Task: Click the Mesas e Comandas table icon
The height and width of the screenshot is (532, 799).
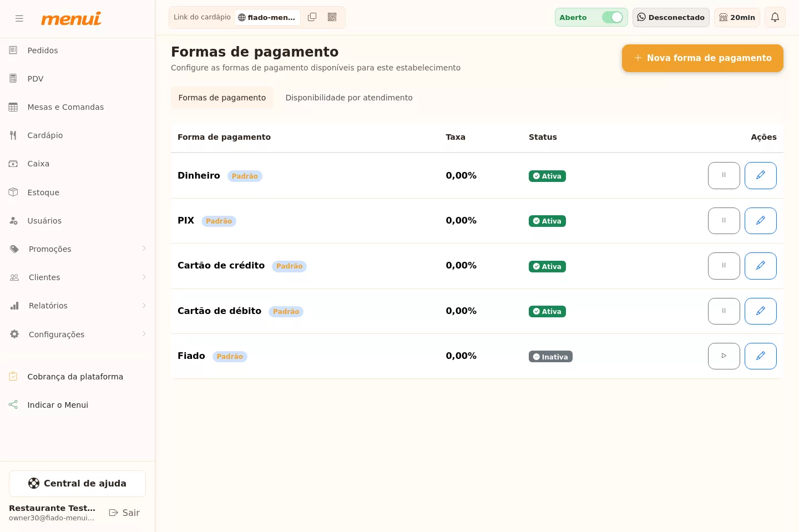Action: 13,107
